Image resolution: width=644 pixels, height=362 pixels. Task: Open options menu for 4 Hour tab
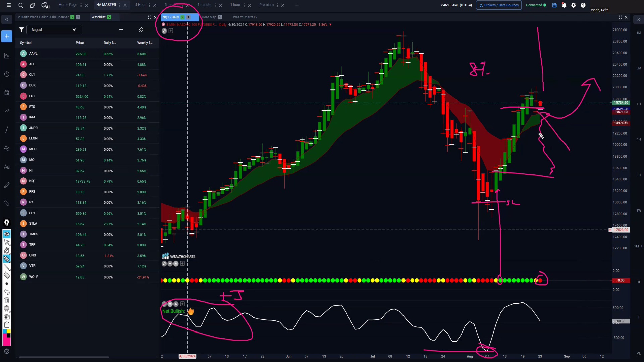click(x=149, y=5)
